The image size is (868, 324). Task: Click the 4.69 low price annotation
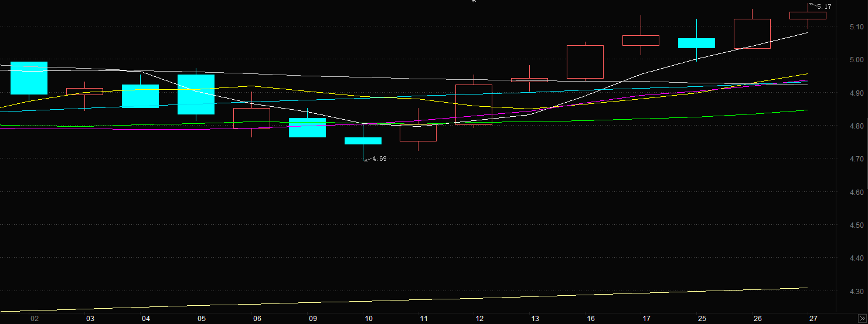pos(379,158)
